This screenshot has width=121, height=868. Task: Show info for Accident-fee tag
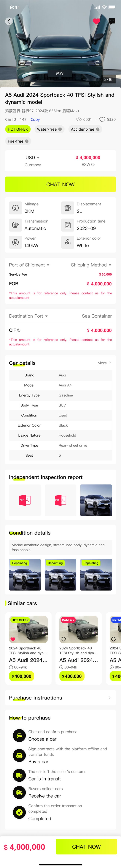pyautogui.click(x=98, y=129)
